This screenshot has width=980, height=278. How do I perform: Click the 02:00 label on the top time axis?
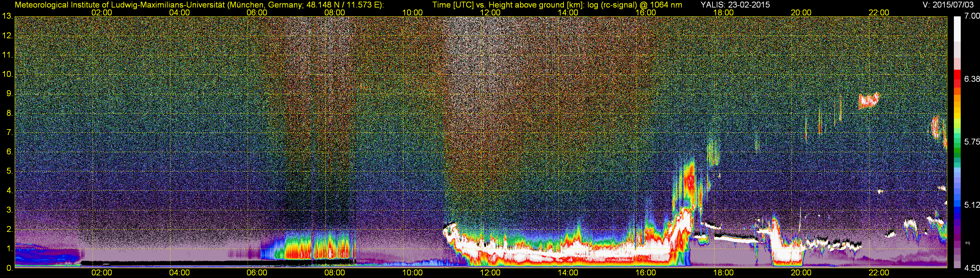[102, 12]
